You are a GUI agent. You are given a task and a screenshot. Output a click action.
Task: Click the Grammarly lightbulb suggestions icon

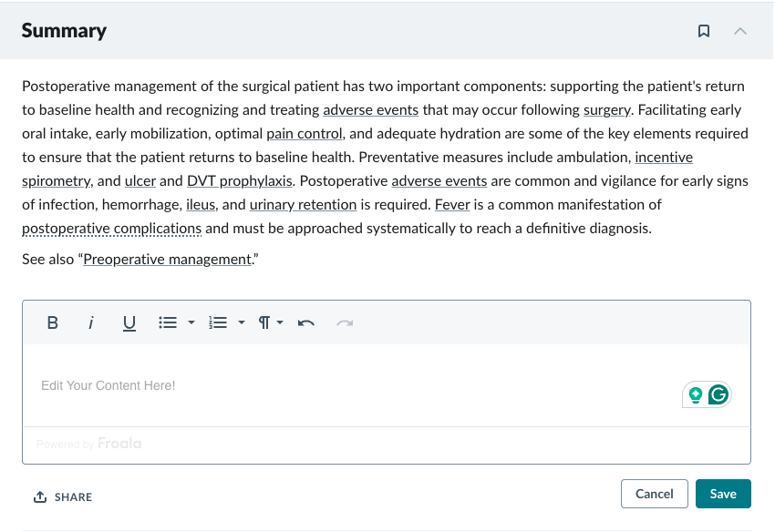point(696,395)
